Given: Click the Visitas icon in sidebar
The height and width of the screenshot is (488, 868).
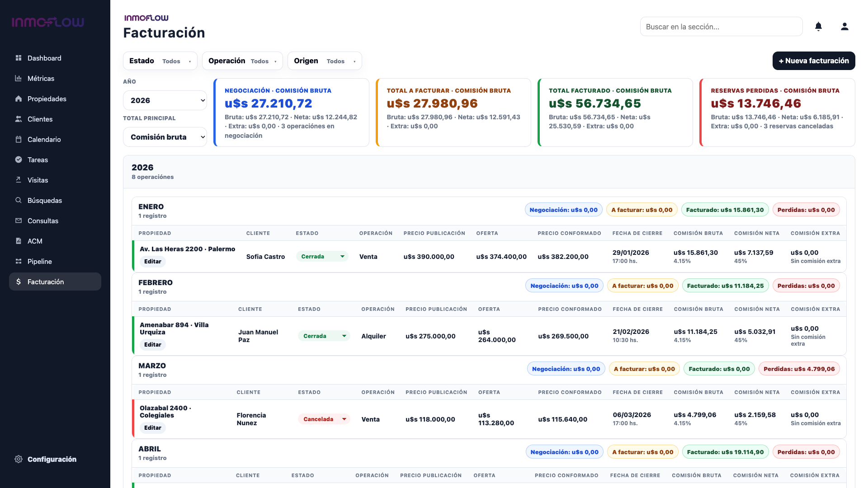Looking at the screenshot, I should click(x=19, y=180).
